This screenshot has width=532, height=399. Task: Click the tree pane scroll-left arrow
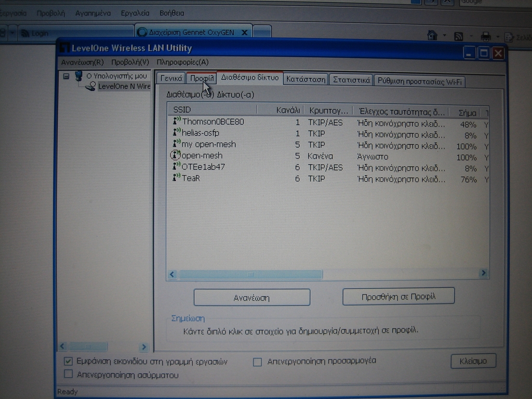(62, 347)
